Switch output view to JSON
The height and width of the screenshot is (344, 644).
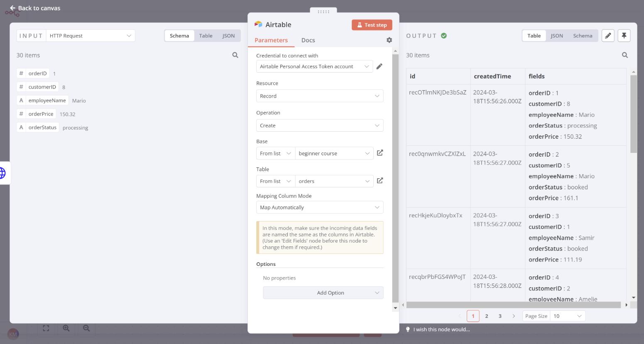coord(557,36)
